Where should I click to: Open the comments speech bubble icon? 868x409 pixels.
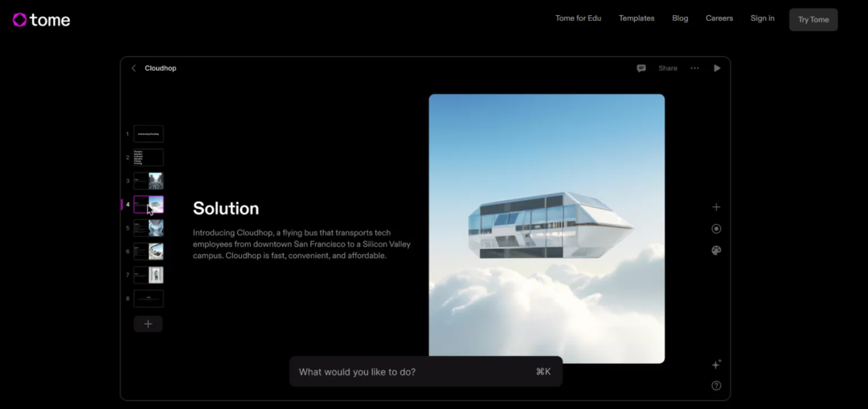tap(641, 68)
